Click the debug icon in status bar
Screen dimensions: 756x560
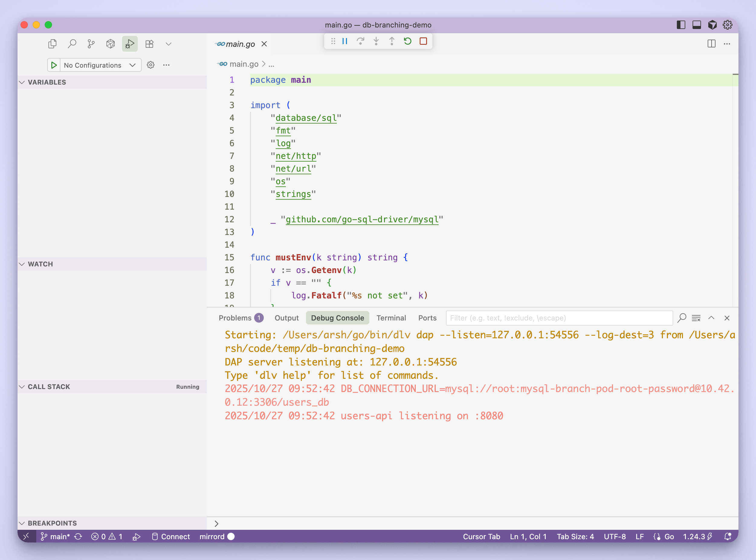point(136,537)
